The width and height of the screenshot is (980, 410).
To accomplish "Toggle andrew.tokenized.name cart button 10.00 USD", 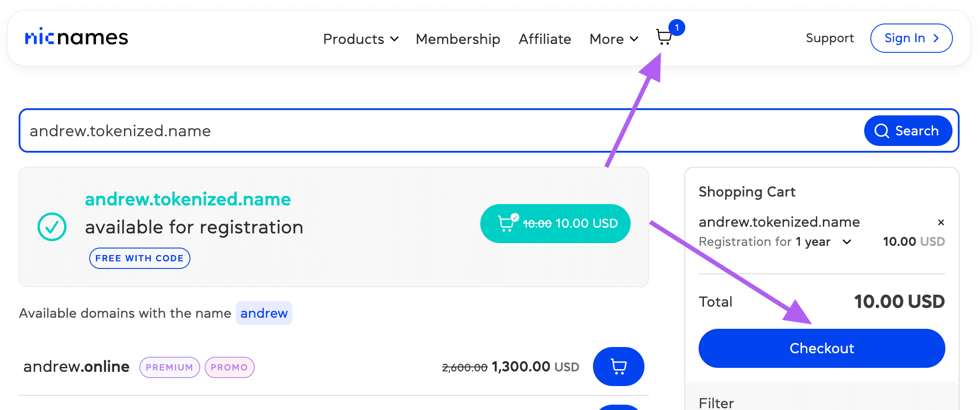I will [x=555, y=224].
